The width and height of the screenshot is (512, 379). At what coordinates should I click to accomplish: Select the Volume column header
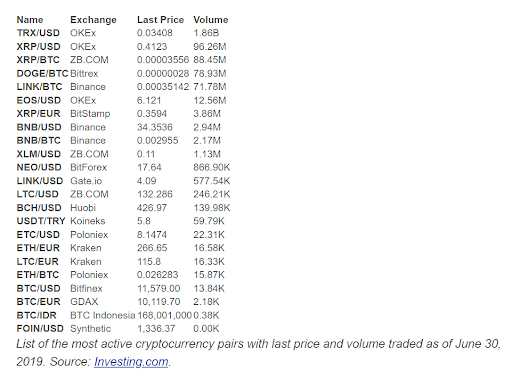coord(211,20)
